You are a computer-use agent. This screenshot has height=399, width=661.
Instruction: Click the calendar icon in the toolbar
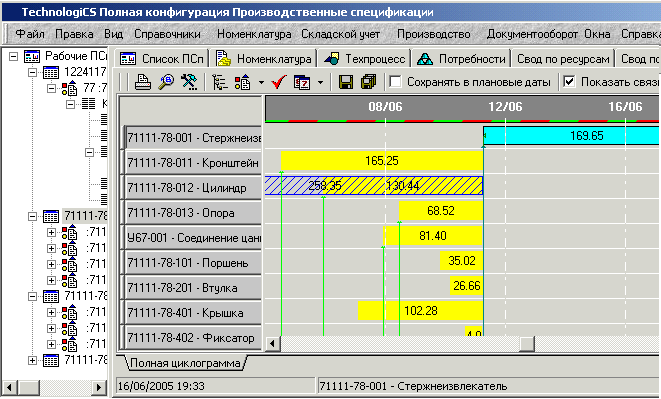(302, 82)
